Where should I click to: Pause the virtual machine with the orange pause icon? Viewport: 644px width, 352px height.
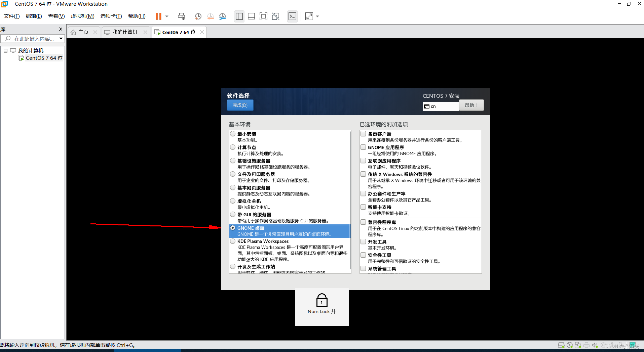click(x=158, y=16)
